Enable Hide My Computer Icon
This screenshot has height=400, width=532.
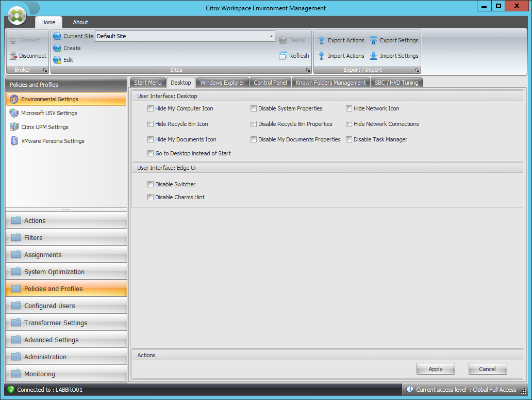(x=151, y=108)
